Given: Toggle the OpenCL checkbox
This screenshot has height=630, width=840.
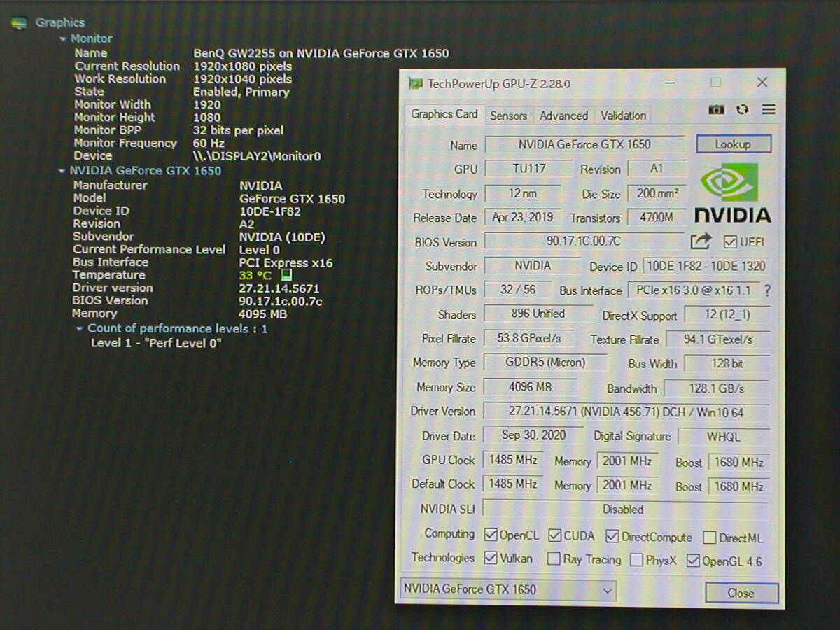Looking at the screenshot, I should point(491,535).
